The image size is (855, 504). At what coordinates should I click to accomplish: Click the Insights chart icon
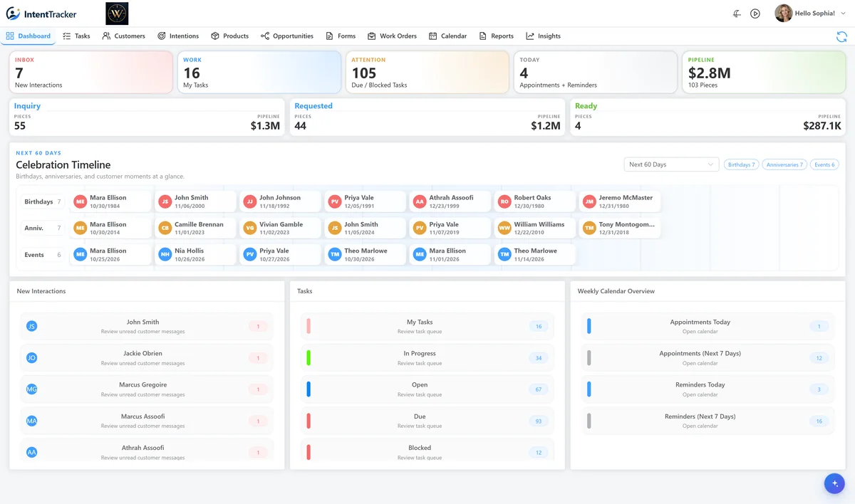[x=530, y=36]
